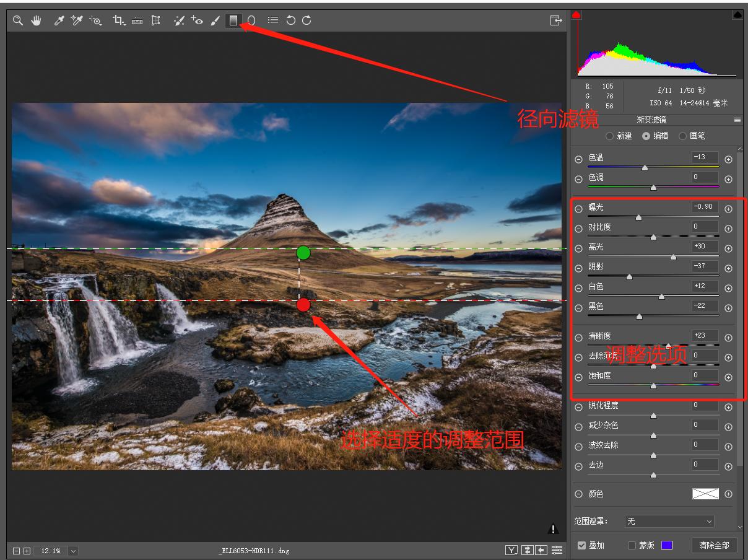Open the Transform tool
The width and height of the screenshot is (748, 560).
pyautogui.click(x=156, y=20)
